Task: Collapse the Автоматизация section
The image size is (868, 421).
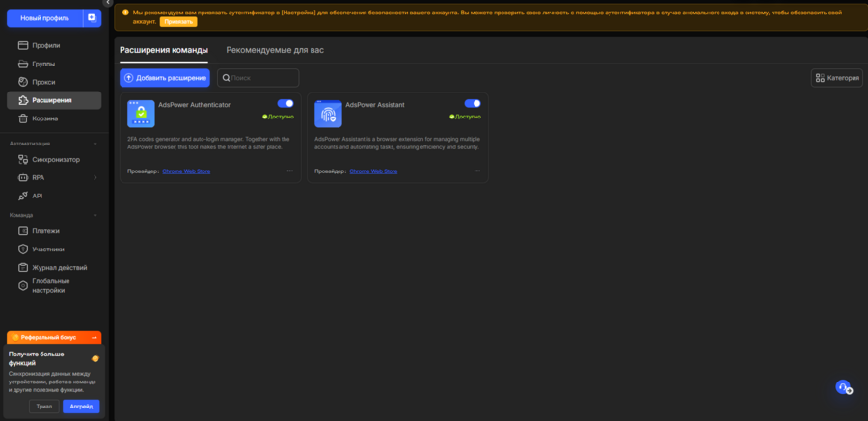Action: point(95,143)
